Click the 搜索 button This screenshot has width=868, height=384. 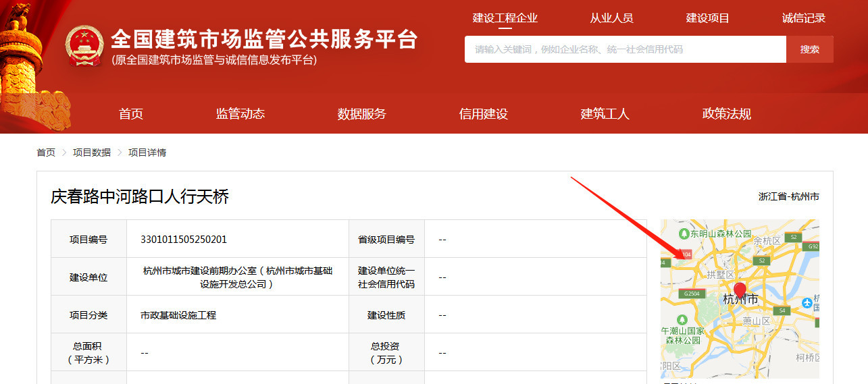[x=810, y=49]
